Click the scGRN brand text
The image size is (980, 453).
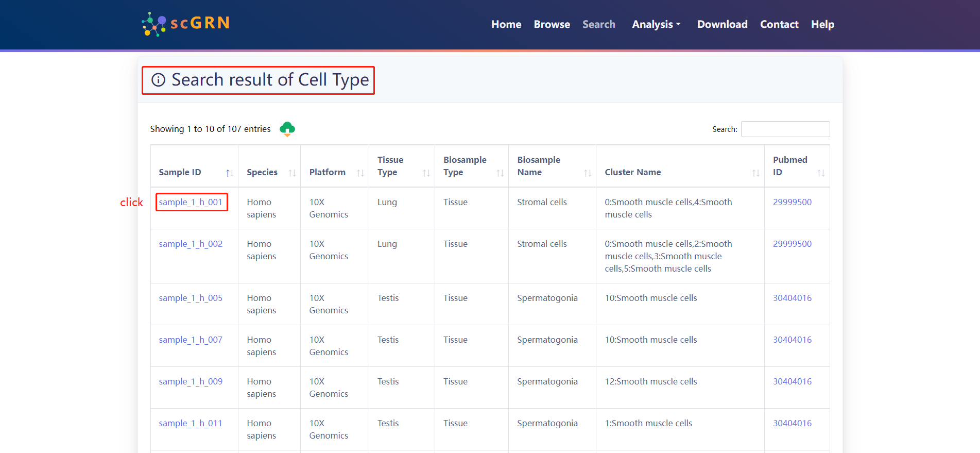pyautogui.click(x=200, y=23)
